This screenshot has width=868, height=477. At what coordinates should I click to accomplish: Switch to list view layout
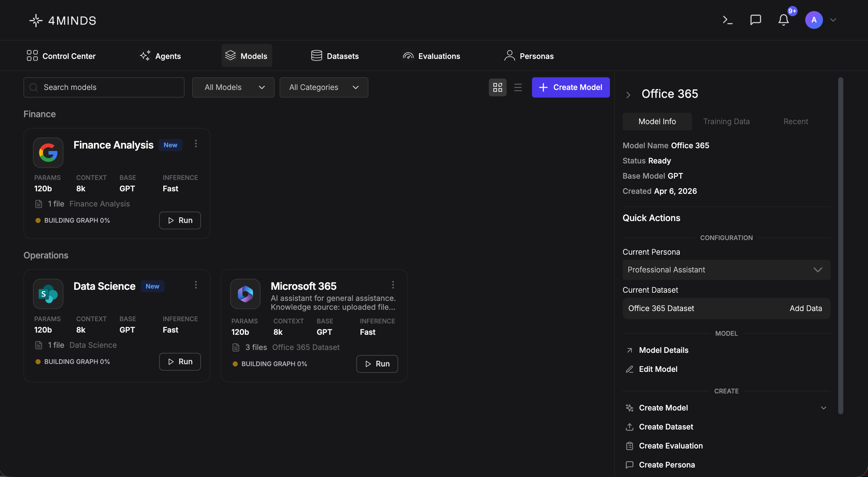click(518, 87)
